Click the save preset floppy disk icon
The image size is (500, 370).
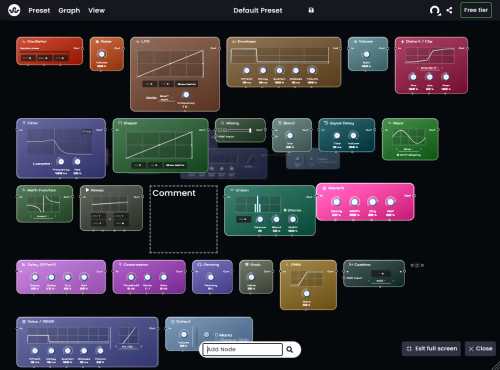tap(311, 10)
